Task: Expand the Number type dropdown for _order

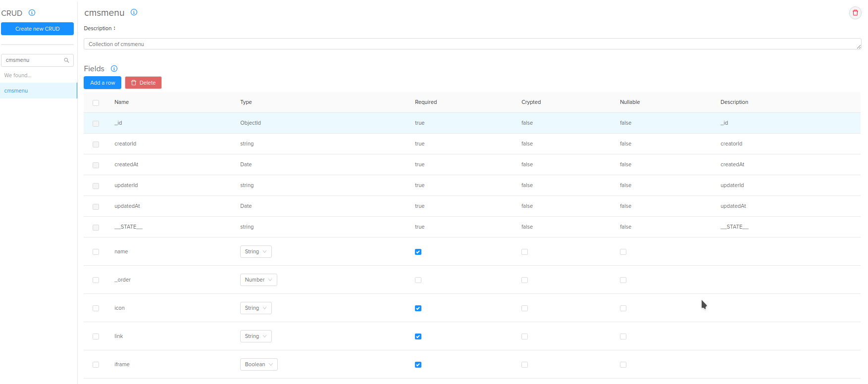Action: pyautogui.click(x=258, y=280)
